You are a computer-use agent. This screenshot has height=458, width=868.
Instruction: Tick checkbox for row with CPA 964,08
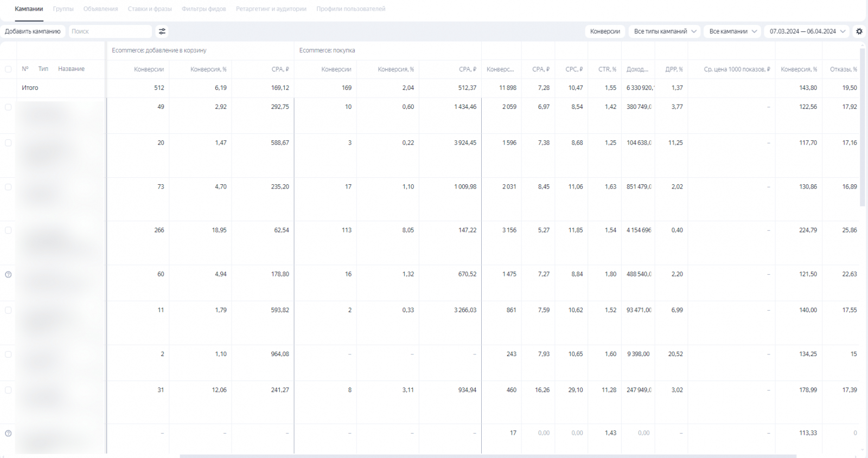(x=8, y=354)
